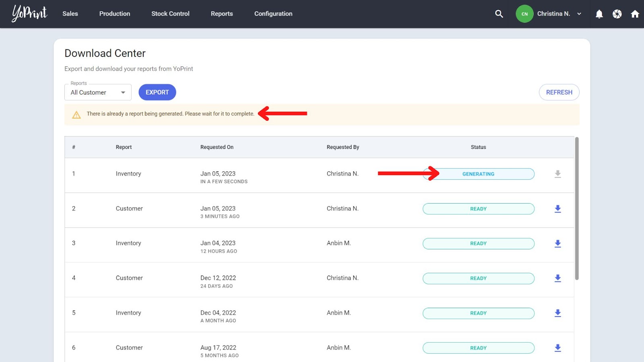
Task: Click the Report column header
Action: pyautogui.click(x=124, y=147)
